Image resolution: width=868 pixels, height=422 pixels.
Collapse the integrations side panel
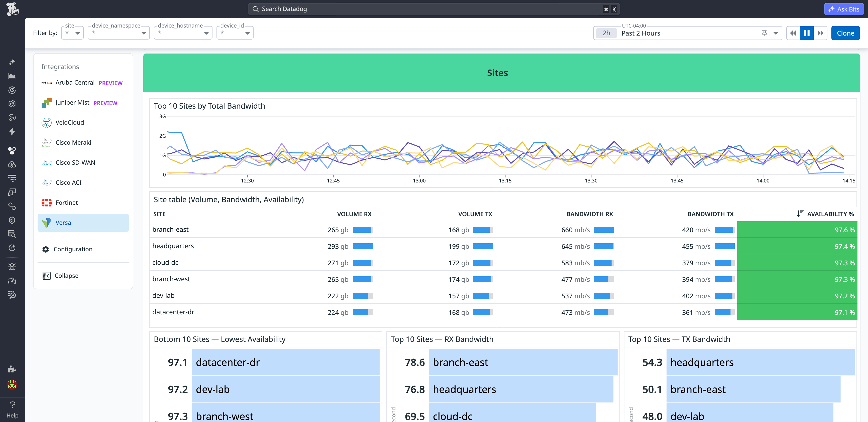pyautogui.click(x=60, y=276)
